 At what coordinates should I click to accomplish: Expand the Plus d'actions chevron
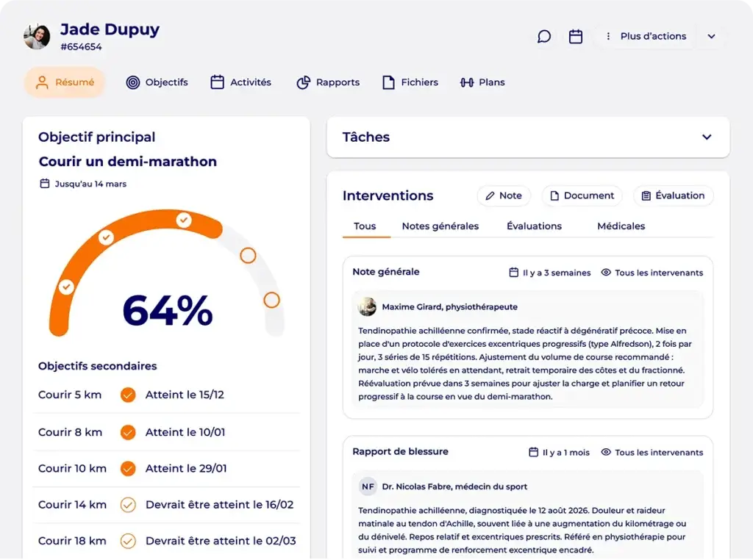[711, 37]
